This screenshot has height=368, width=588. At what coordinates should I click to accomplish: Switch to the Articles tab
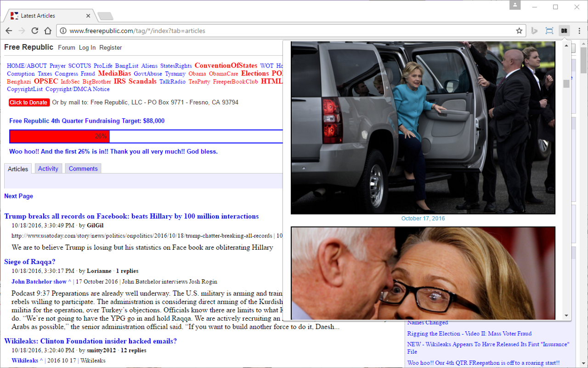pyautogui.click(x=18, y=169)
